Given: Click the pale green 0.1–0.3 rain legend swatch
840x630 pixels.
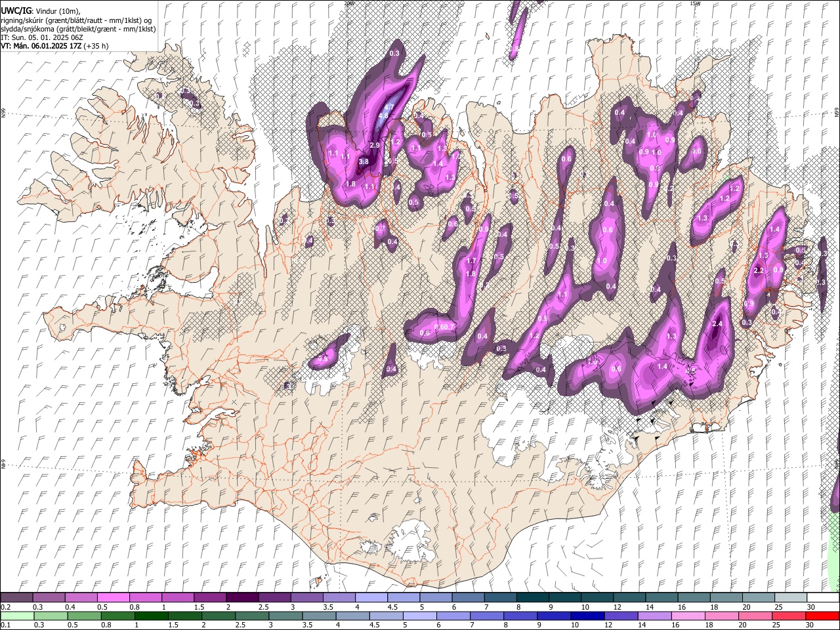Looking at the screenshot, I should [x=17, y=616].
